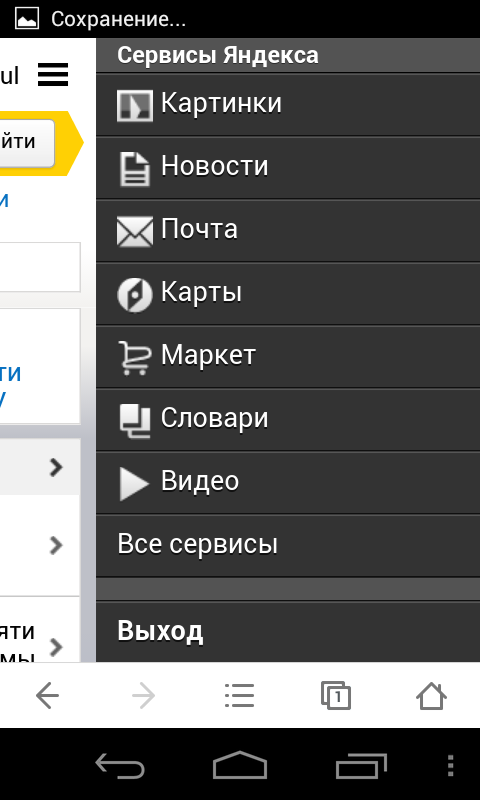Viewport: 480px width, 800px height.
Task: Tap the Android system back button
Action: 120,765
